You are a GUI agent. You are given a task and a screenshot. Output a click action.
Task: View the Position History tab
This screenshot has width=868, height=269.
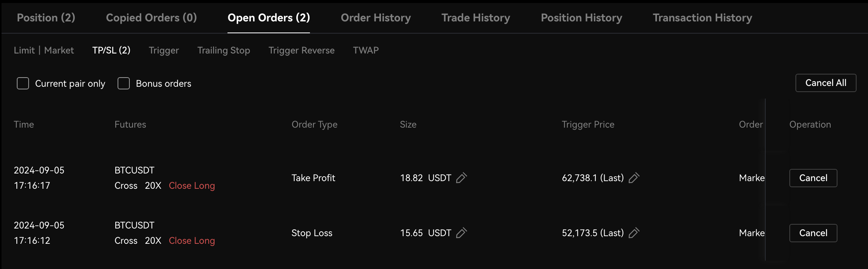point(581,18)
